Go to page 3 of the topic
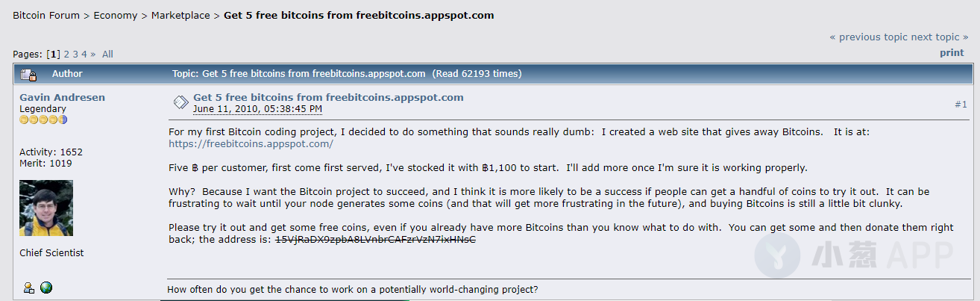 click(75, 54)
